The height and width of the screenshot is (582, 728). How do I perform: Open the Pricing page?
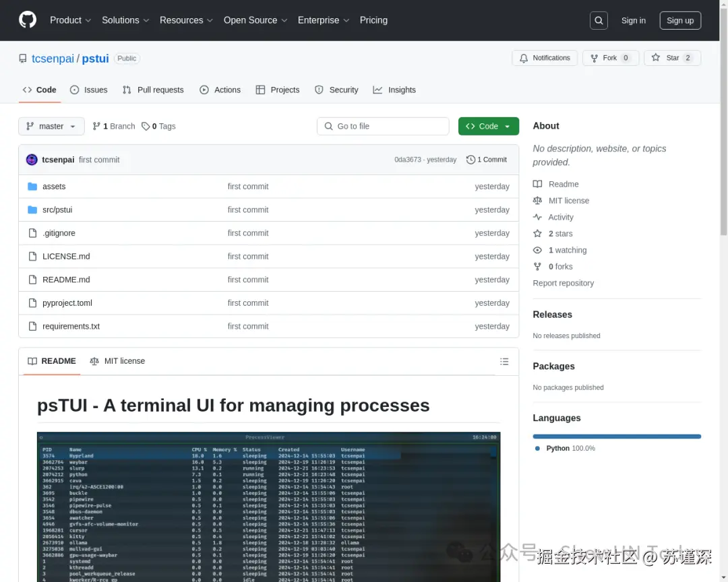pos(373,20)
